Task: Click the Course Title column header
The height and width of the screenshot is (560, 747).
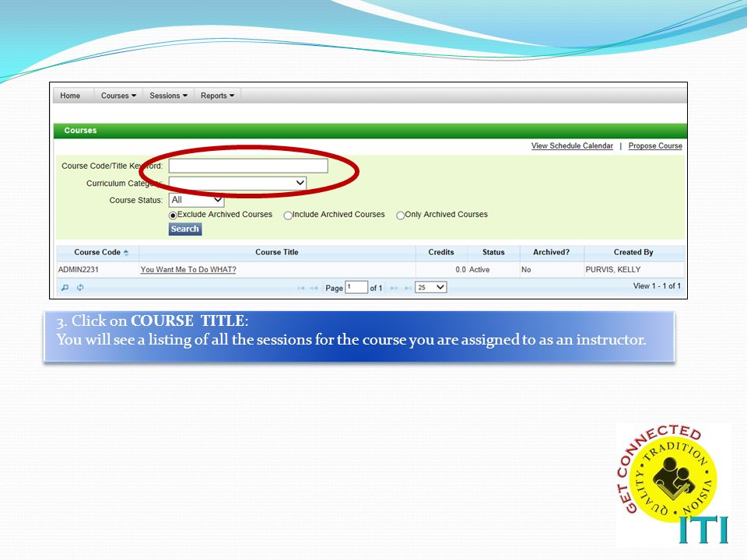Action: click(277, 252)
